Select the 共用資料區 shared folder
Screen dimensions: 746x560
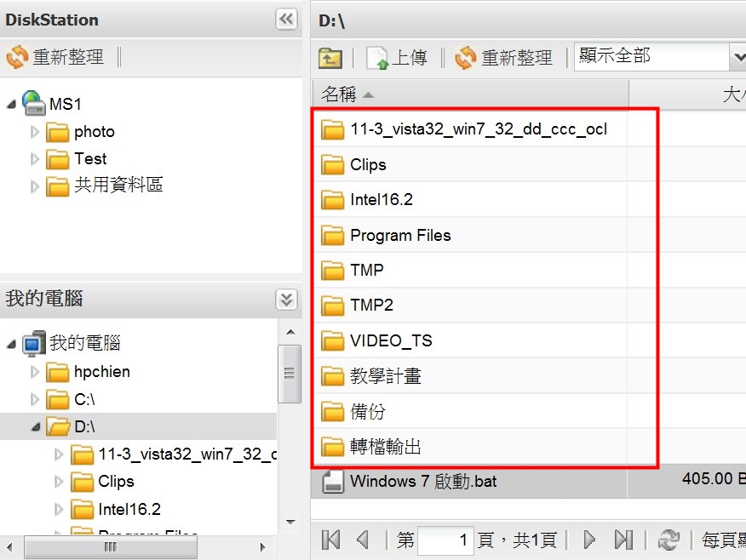tap(118, 185)
